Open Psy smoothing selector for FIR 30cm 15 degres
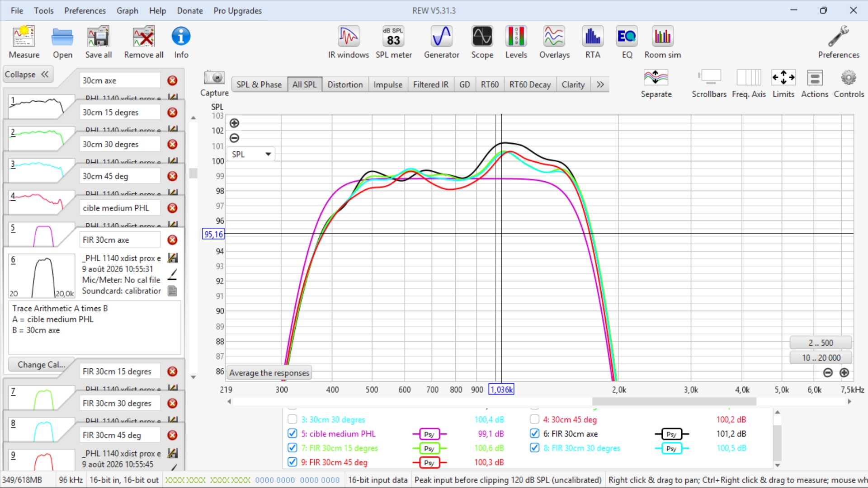Viewport: 868px width, 488px height. 429,448
